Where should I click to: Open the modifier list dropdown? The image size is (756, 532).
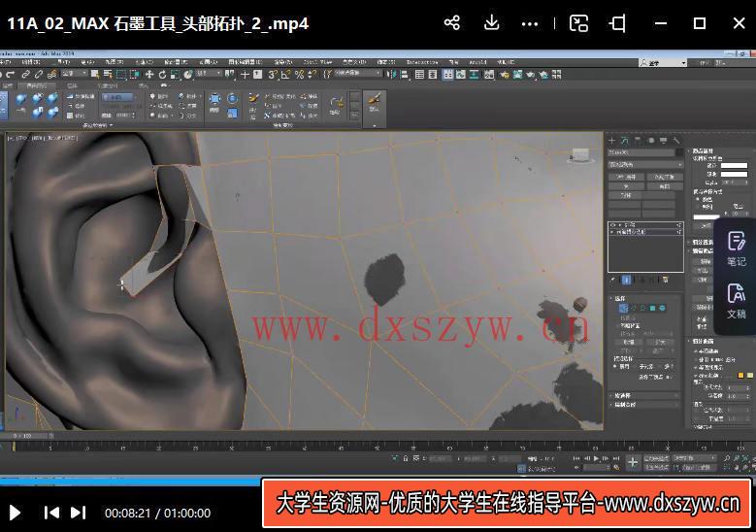646,164
